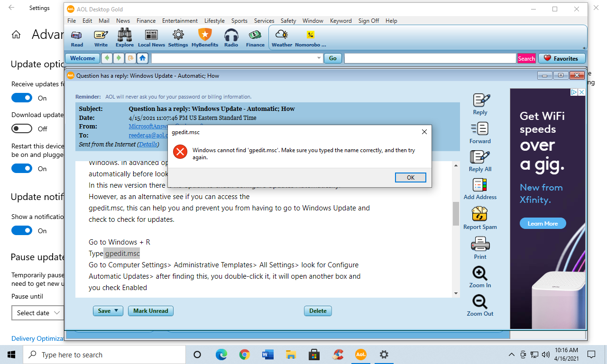Screen dimensions: 607x364
Task: Click Learn More in the Xfinity ad
Action: 543,223
